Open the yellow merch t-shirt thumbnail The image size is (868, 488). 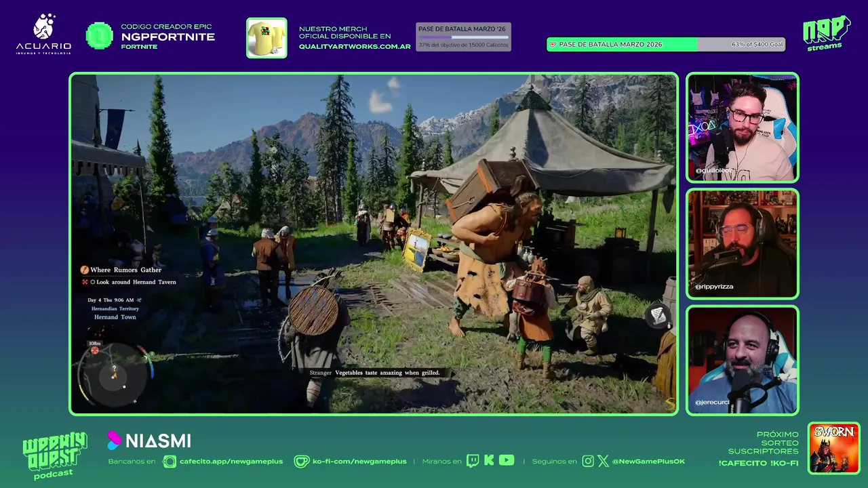coord(267,38)
